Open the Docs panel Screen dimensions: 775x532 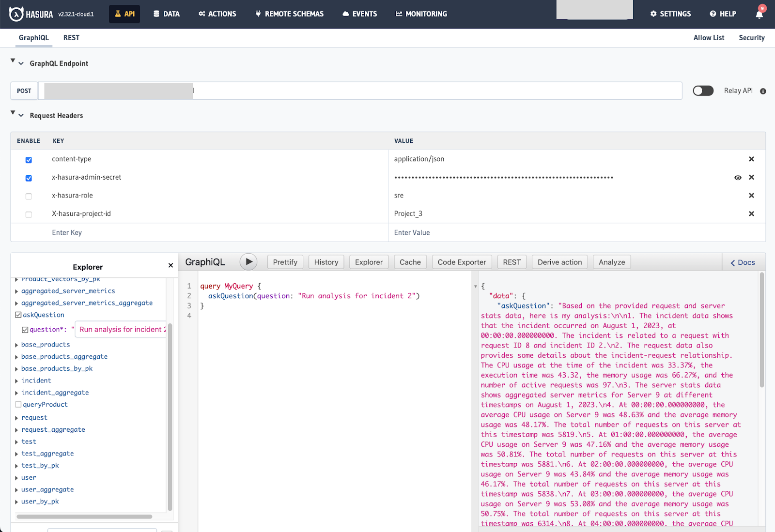(x=743, y=262)
